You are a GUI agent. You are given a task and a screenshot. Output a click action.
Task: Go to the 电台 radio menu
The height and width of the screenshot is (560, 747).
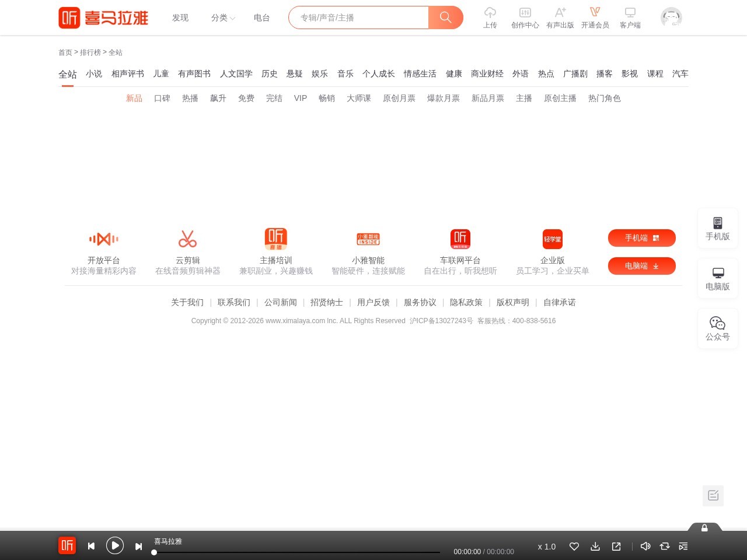tap(262, 18)
